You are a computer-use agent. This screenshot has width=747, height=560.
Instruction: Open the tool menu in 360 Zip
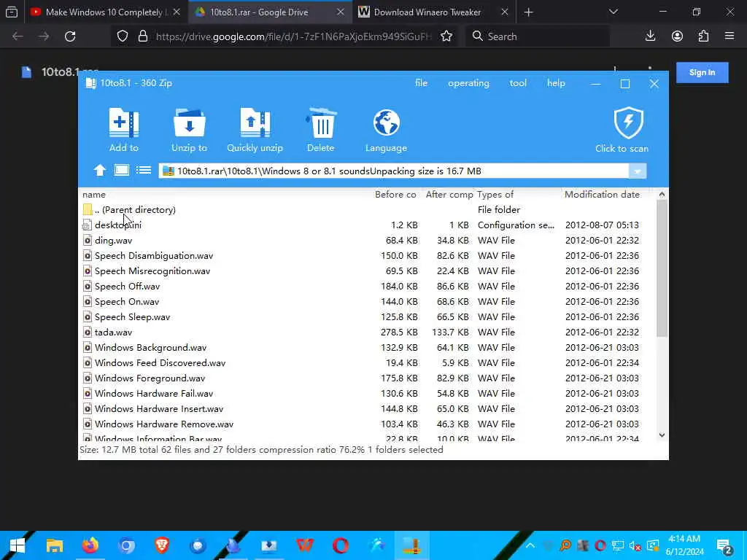[x=518, y=83]
